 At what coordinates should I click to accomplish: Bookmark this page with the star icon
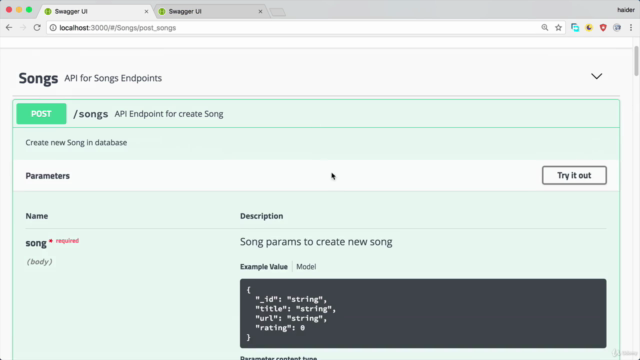[558, 28]
